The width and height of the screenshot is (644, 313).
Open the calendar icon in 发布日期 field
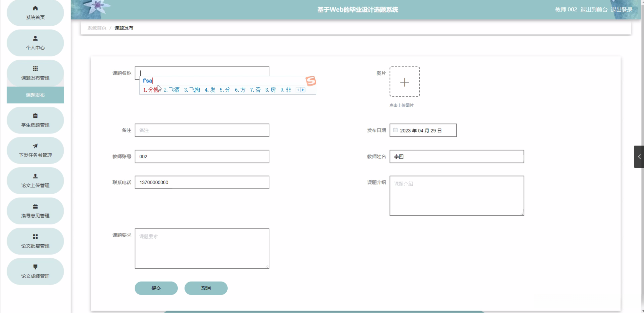pos(395,130)
